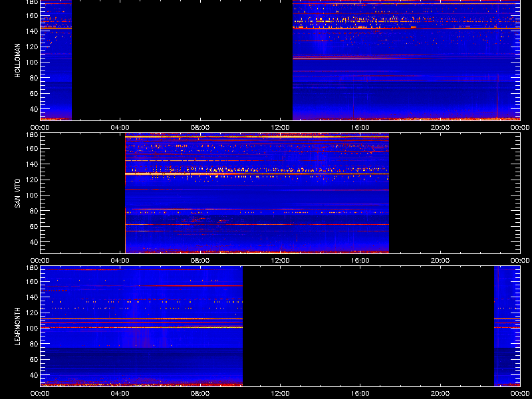Click the 08:00 time label below San Vito panel

pos(200,261)
